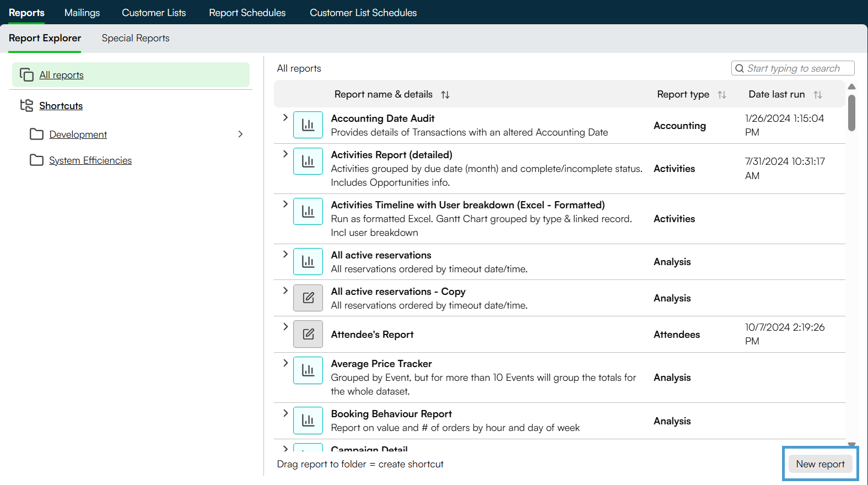Sort by Date last run arrows

(818, 95)
